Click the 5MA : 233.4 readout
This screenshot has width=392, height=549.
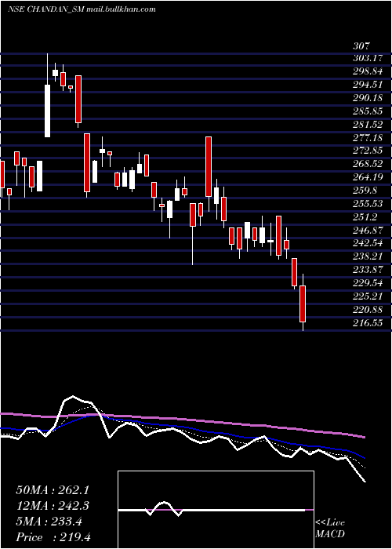tap(49, 522)
